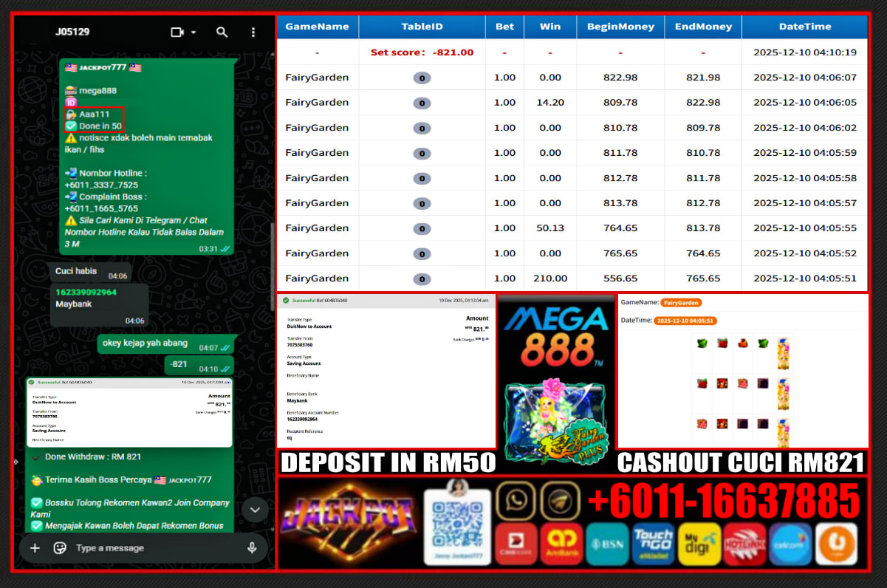887x588 pixels.
Task: Click the plus attach icon
Action: pos(34,547)
